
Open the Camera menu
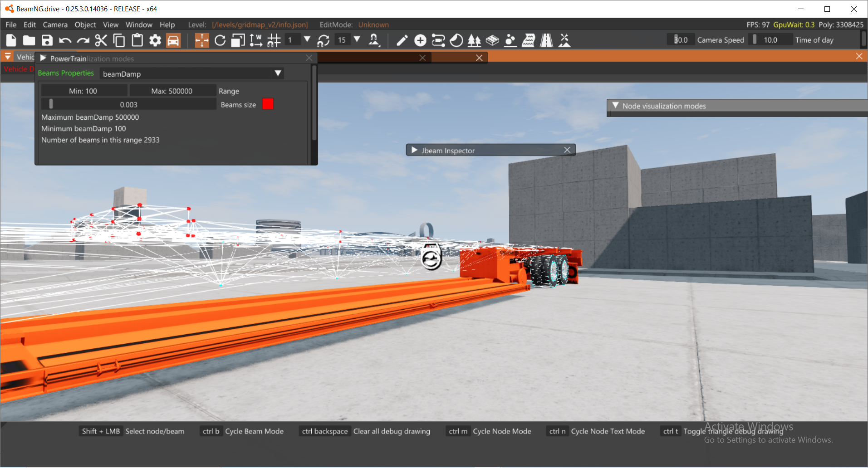click(x=55, y=24)
